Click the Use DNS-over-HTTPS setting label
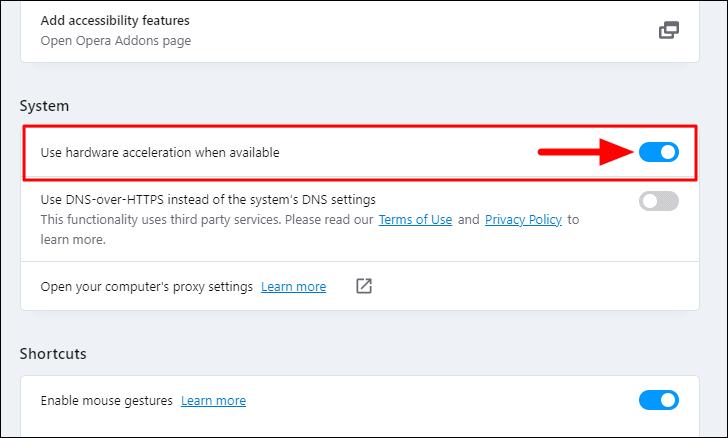 pyautogui.click(x=208, y=200)
